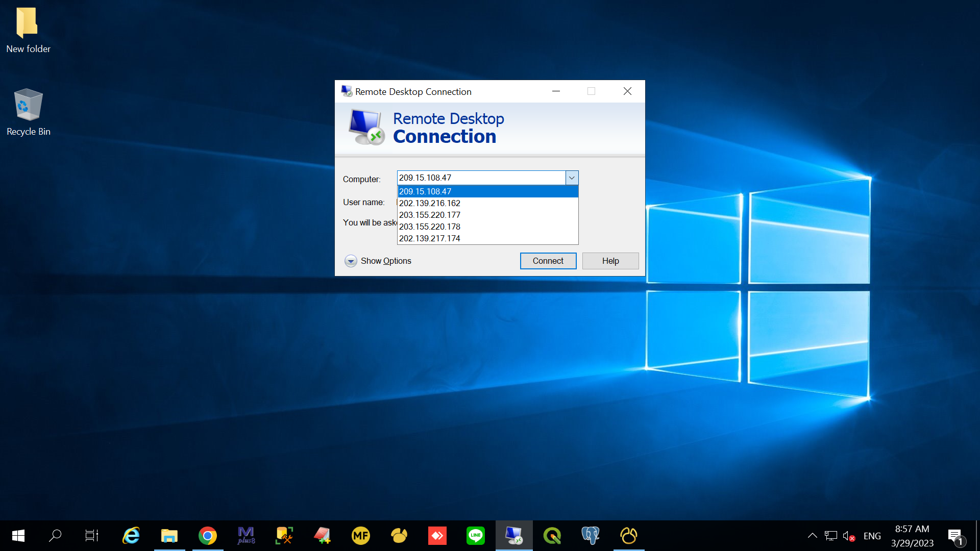This screenshot has height=551, width=980.
Task: Choose 209.15.108.47 from the dropdown list
Action: pyautogui.click(x=488, y=191)
